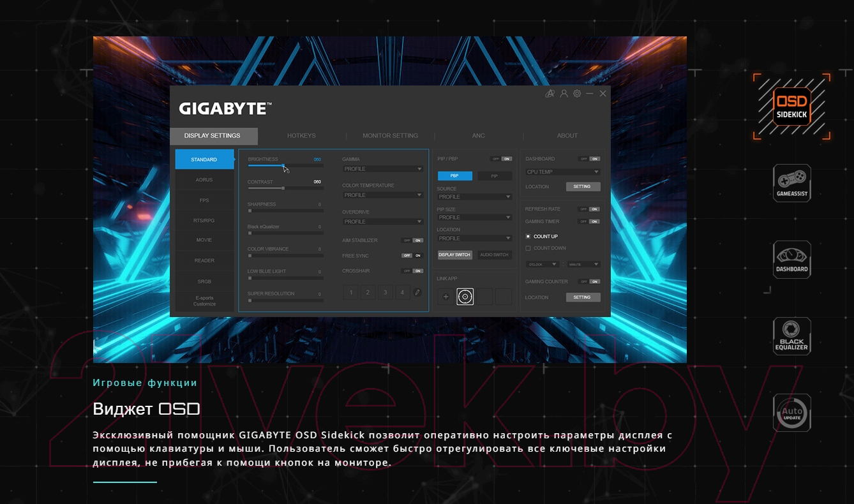
Task: Toggle the Gaming Counter switch
Action: 589,281
